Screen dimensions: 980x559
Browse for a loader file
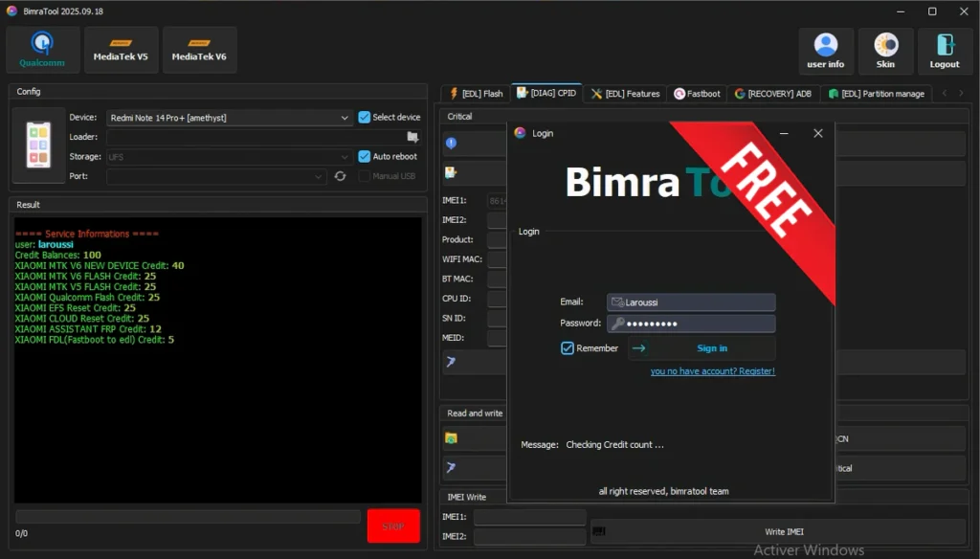[x=412, y=137]
